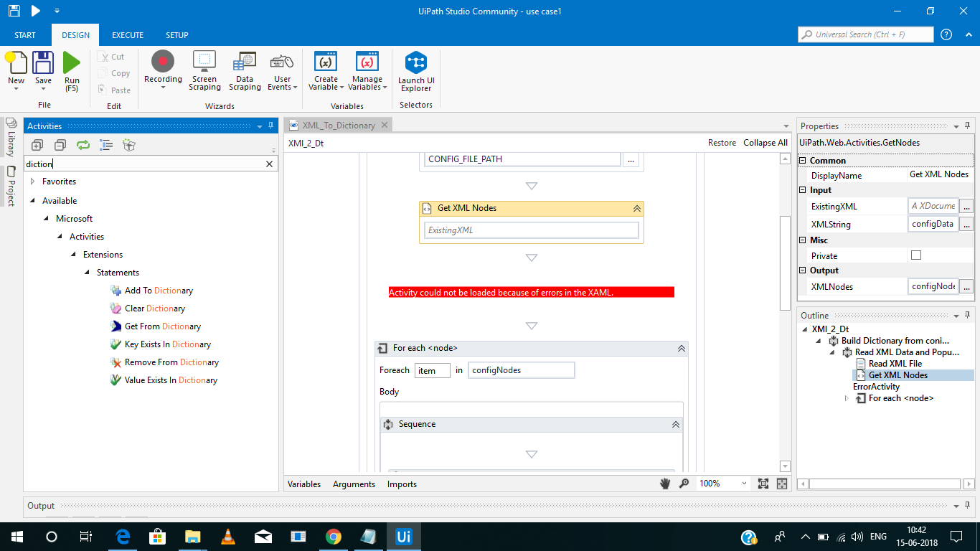Image resolution: width=980 pixels, height=551 pixels.
Task: Open the Screen Scraping wizard
Action: point(204,68)
